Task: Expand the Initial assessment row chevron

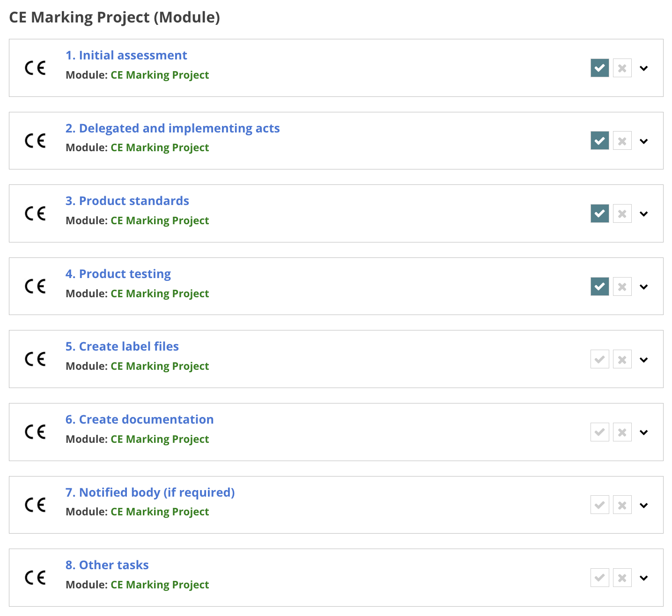Action: coord(644,68)
